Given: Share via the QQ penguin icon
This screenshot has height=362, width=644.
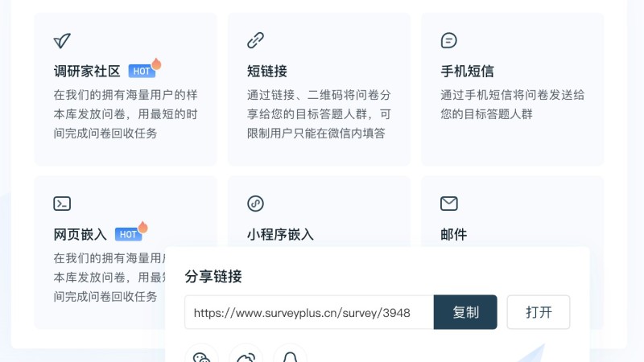Looking at the screenshot, I should [290, 356].
